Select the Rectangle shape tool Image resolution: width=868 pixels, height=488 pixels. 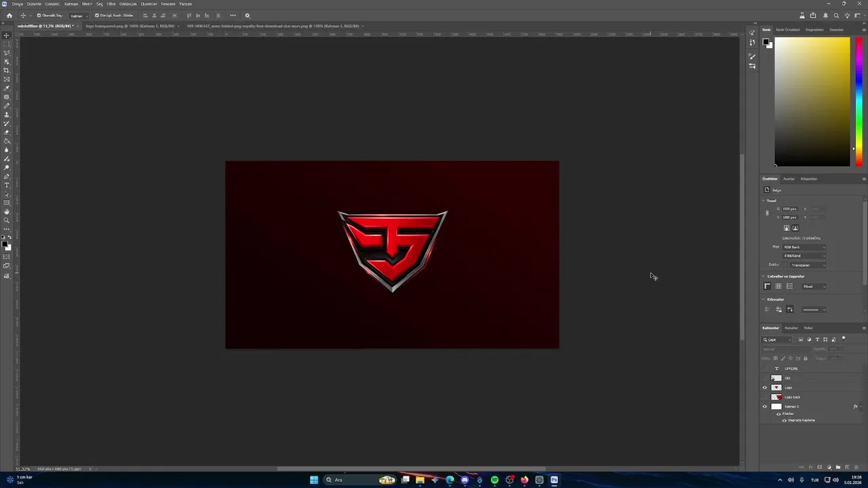click(7, 203)
